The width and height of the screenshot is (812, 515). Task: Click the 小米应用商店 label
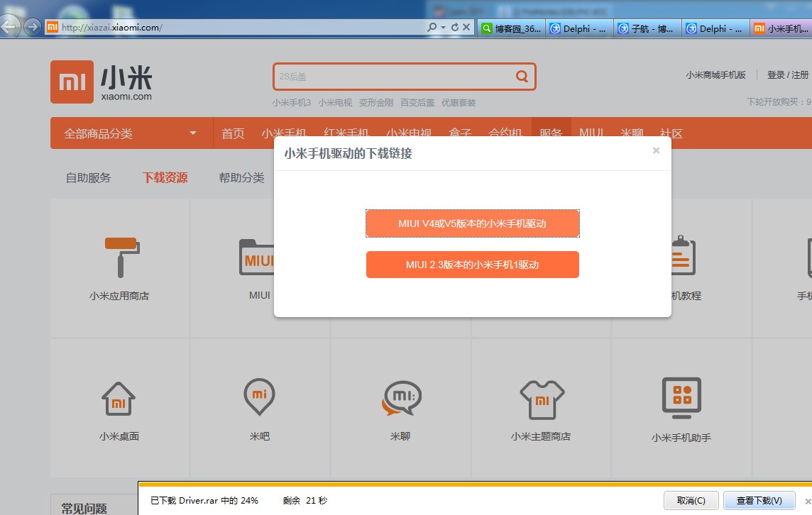point(119,296)
